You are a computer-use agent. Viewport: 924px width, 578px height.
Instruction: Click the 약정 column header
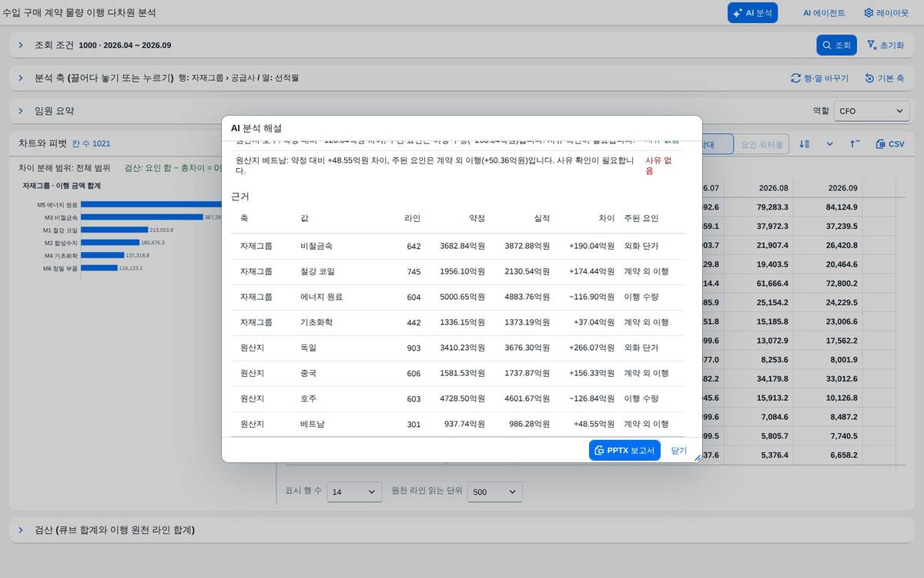[477, 218]
